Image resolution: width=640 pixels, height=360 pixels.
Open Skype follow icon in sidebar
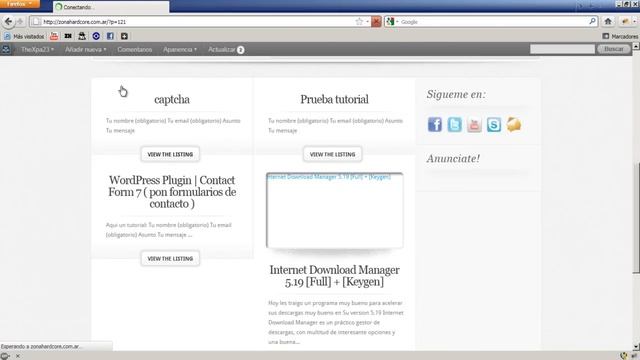[x=494, y=124]
